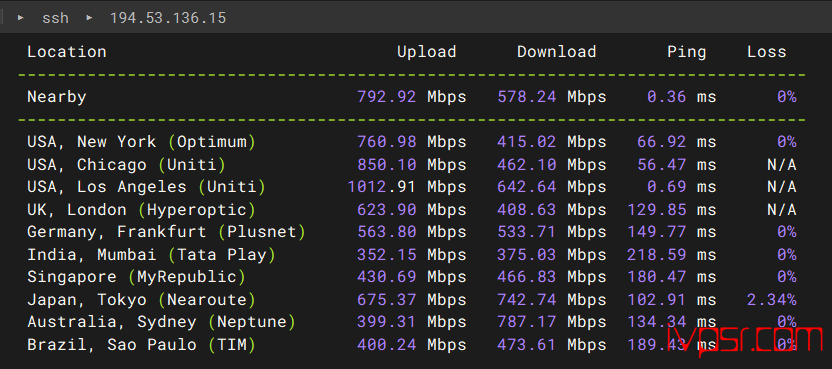Select Sao Paulo download 473.61
Image resolution: width=832 pixels, height=369 pixels.
click(527, 345)
